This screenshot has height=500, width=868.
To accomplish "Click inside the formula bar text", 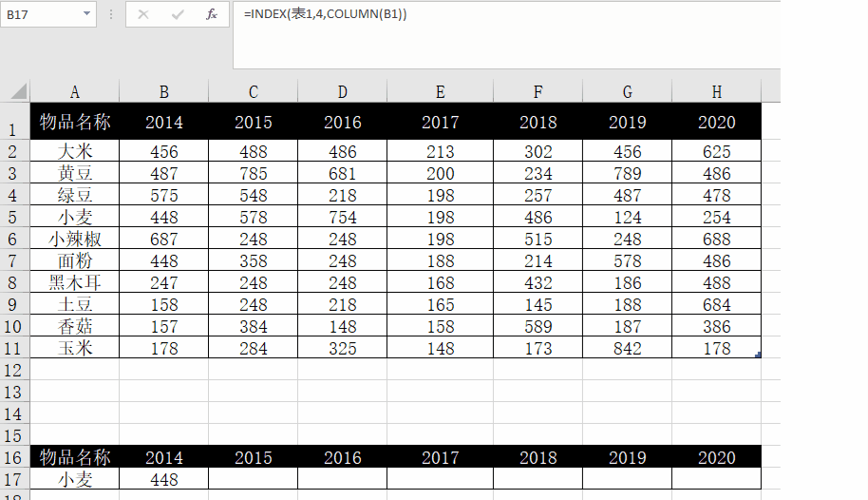I will point(326,14).
